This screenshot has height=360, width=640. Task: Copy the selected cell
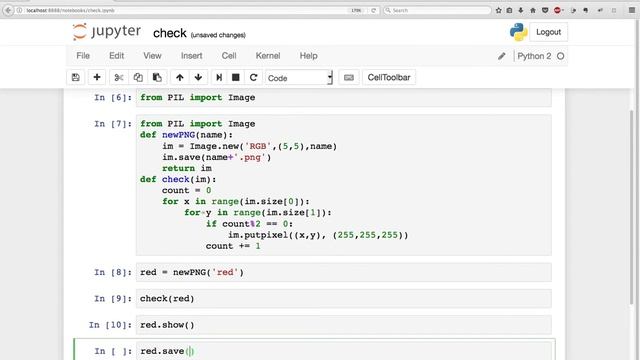(138, 78)
